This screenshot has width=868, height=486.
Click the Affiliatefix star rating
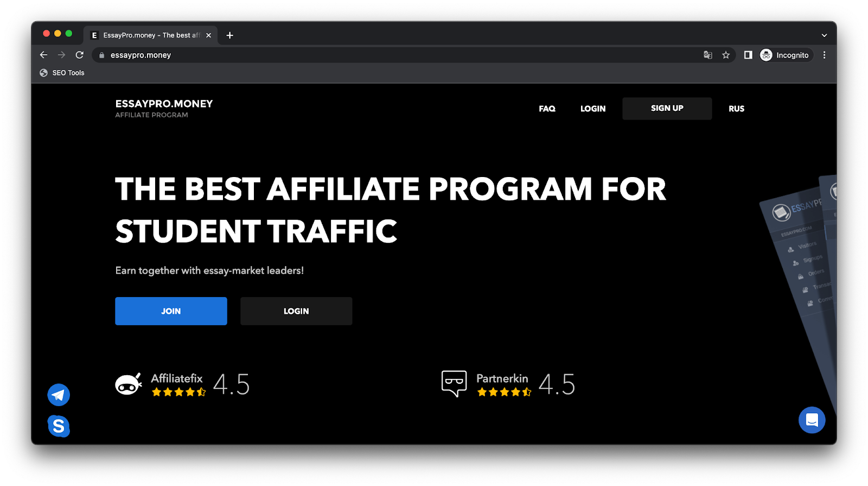click(x=178, y=392)
